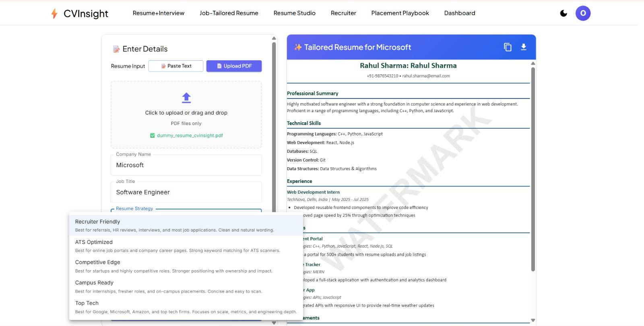
Task: Click the 'Version Control: Git' line
Action: click(x=306, y=160)
